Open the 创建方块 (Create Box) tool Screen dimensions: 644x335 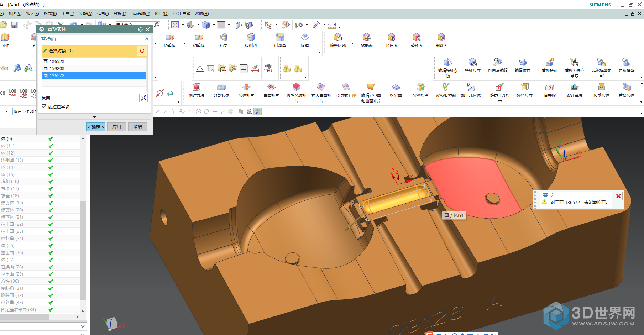coord(197,87)
